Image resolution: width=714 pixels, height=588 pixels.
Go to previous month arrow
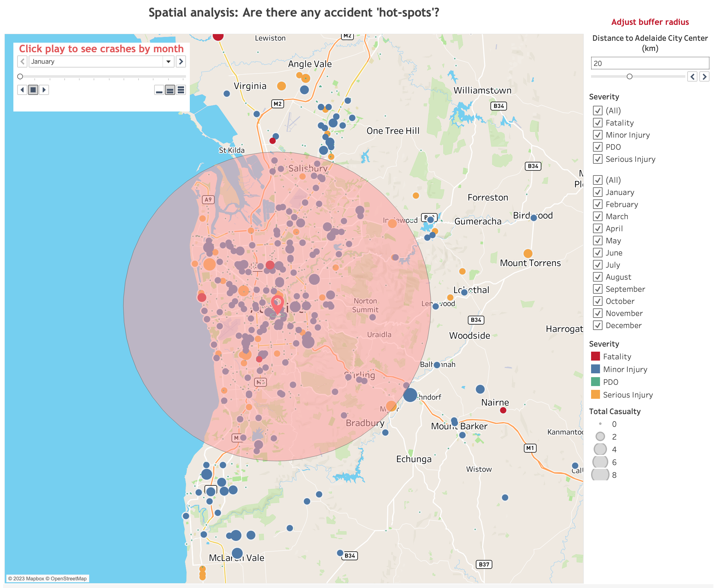click(22, 62)
